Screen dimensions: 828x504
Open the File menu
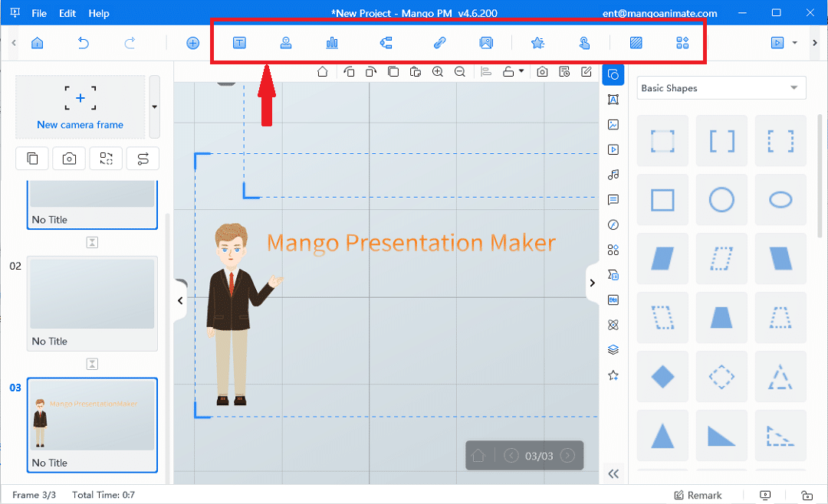tap(39, 13)
